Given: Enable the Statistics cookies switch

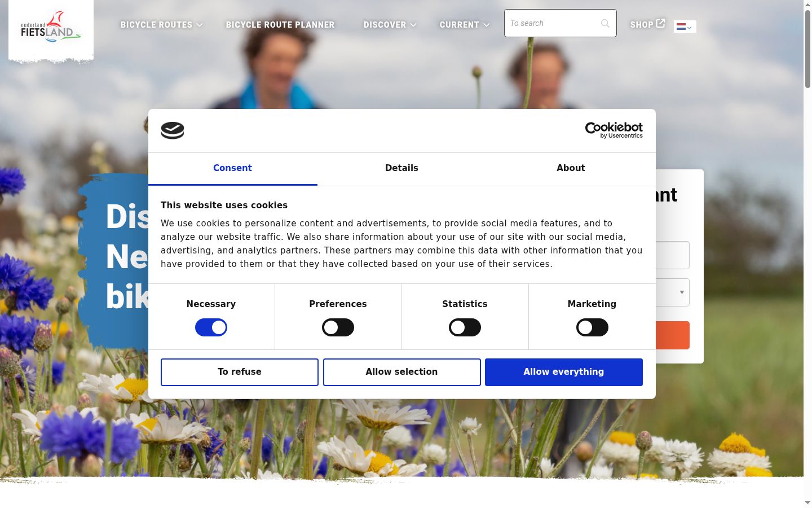Looking at the screenshot, I should tap(465, 327).
